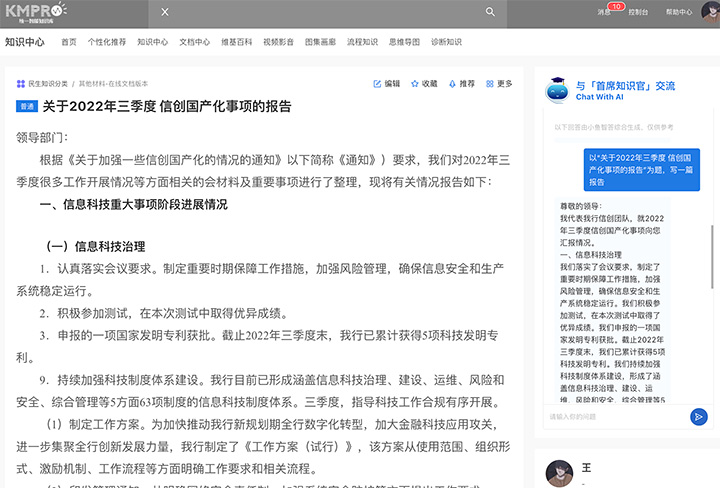This screenshot has width=720, height=488.
Task: Open 思维导图 tab
Action: coord(404,42)
